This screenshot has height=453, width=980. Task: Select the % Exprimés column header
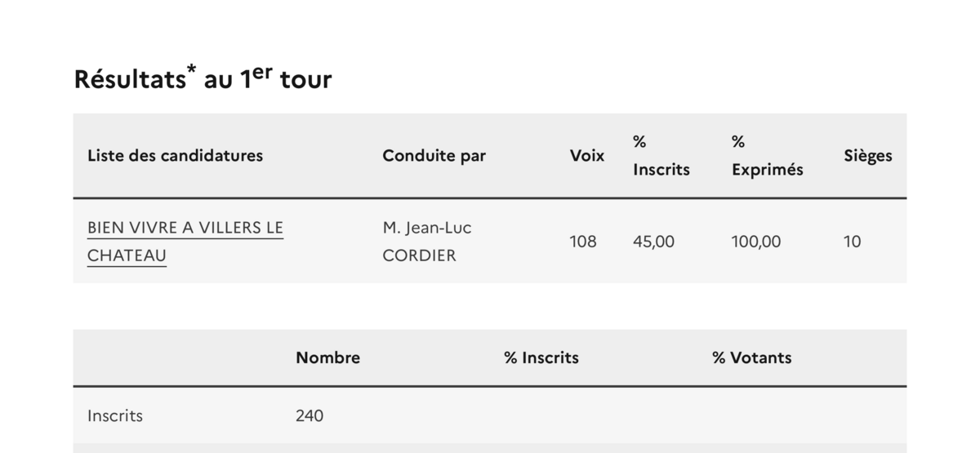coord(767,155)
